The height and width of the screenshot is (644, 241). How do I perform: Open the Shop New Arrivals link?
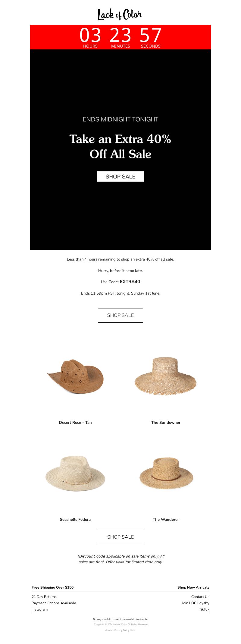point(193,587)
